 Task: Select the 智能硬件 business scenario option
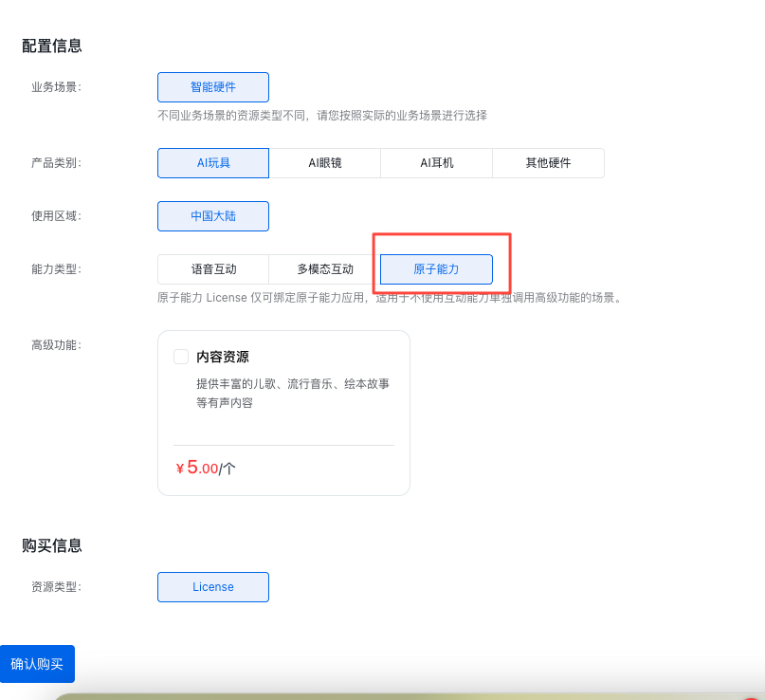[x=213, y=87]
